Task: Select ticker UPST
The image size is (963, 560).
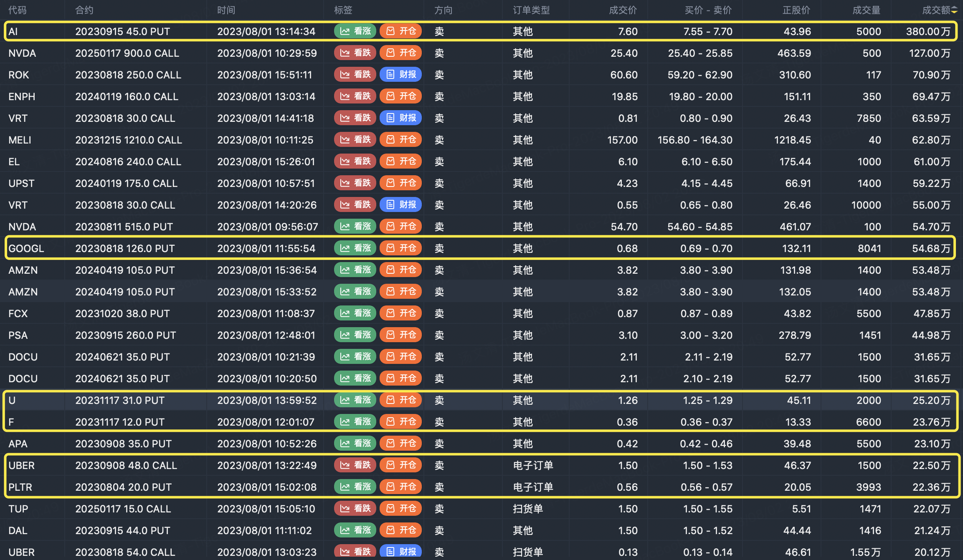Action: [21, 183]
